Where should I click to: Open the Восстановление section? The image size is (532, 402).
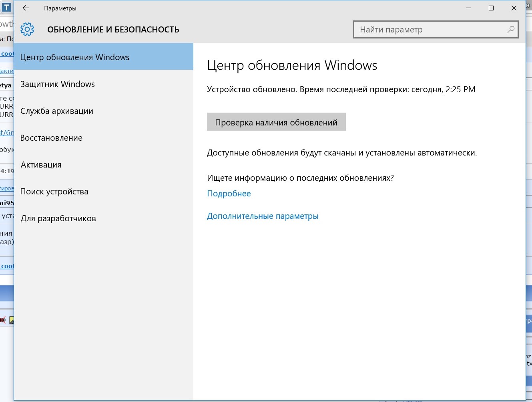coord(104,138)
